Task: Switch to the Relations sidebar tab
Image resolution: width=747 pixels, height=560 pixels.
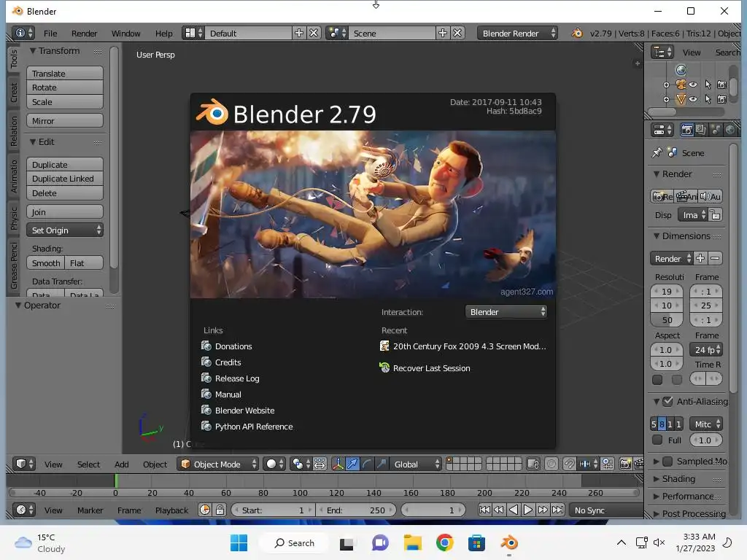Action: [x=13, y=131]
